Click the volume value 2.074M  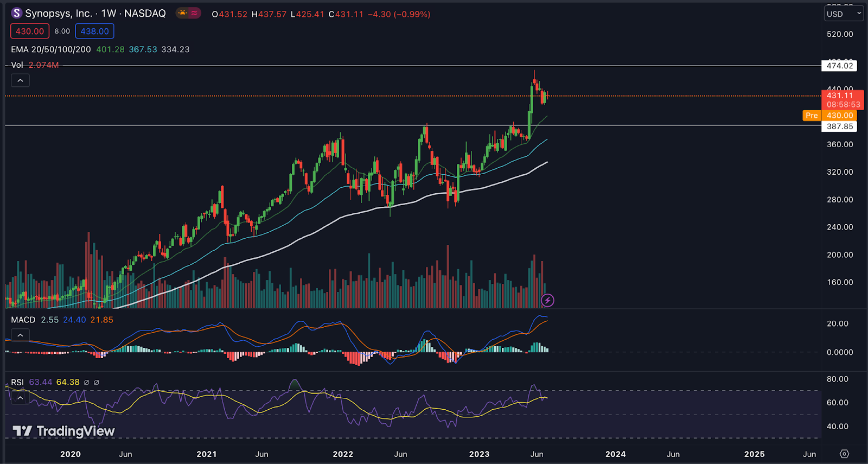[x=43, y=65]
